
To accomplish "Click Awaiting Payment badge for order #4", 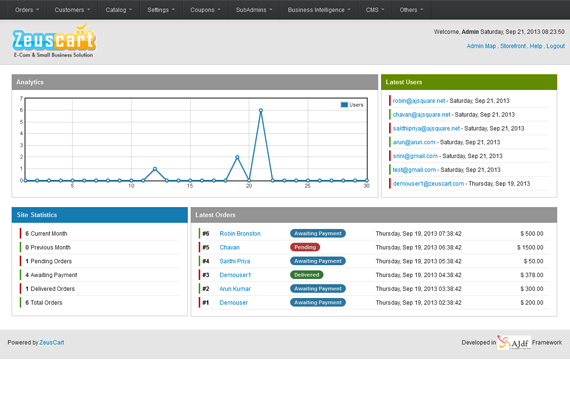I will 318,261.
